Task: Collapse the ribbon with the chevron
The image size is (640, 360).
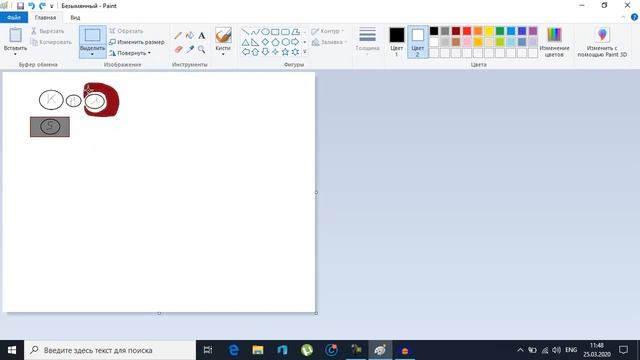Action: [623, 17]
